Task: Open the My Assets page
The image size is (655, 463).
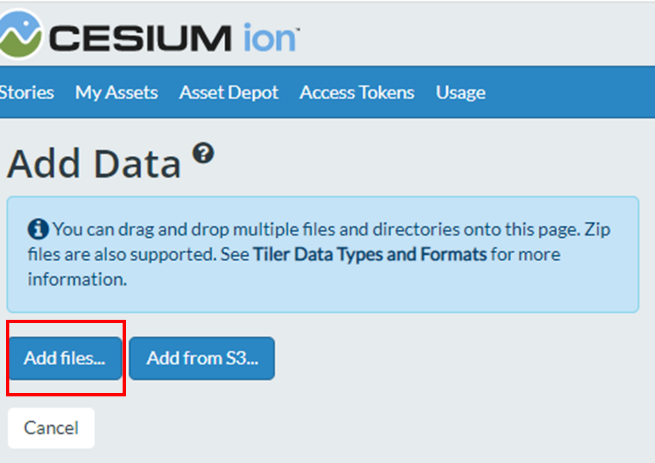Action: 117,92
